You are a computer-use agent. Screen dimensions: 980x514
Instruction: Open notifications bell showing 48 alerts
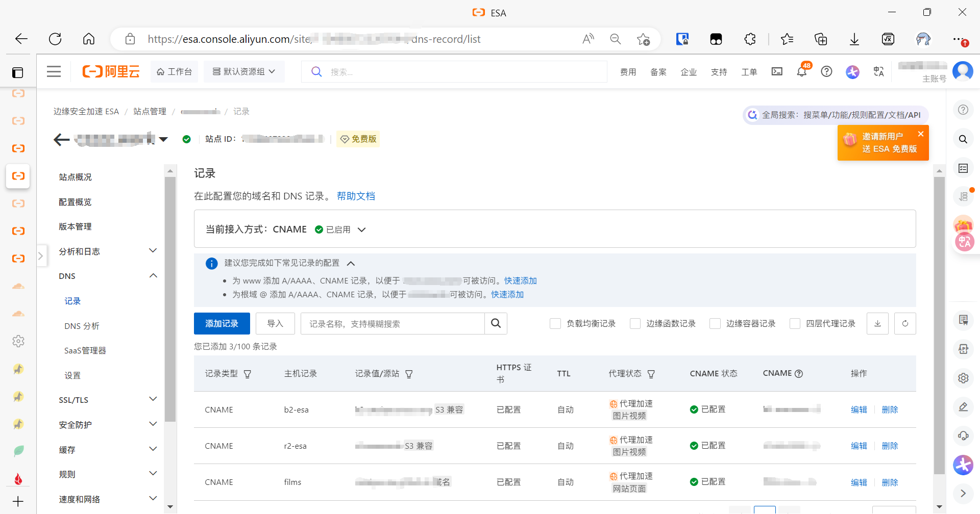tap(802, 71)
